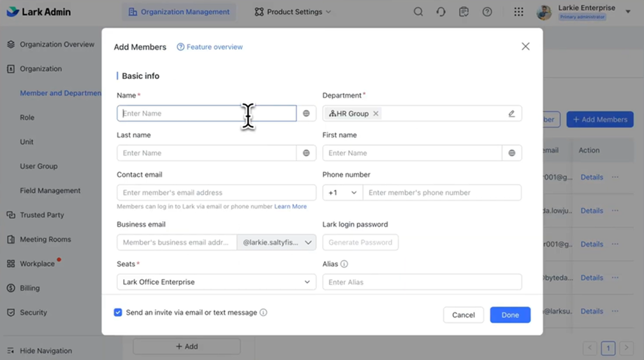This screenshot has width=644, height=360.
Task: Open the Seats Lark Office Enterprise dropdown
Action: point(216,282)
